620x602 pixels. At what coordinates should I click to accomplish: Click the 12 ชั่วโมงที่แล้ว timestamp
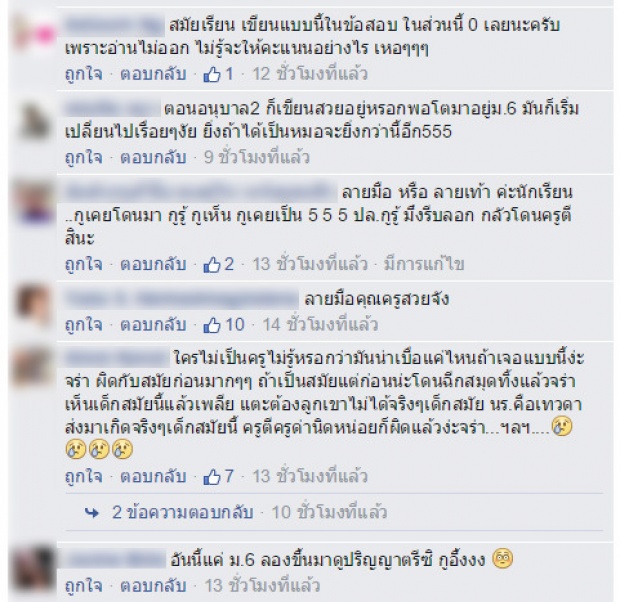pos(310,74)
